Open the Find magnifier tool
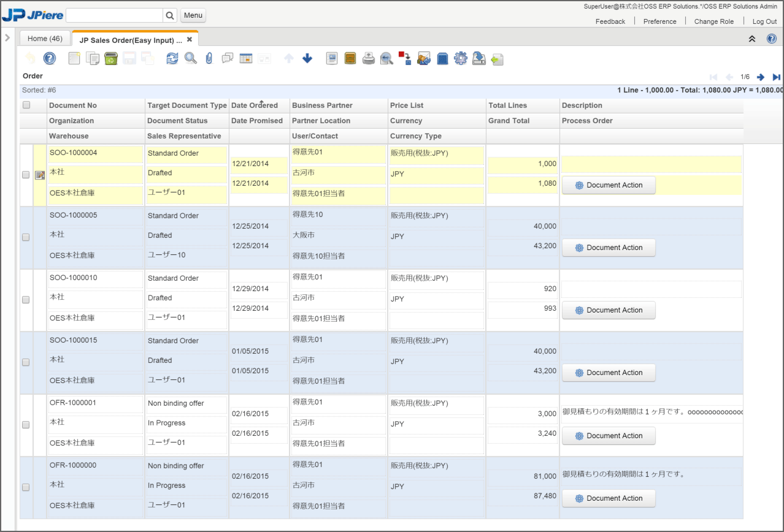The image size is (784, 532). (191, 58)
